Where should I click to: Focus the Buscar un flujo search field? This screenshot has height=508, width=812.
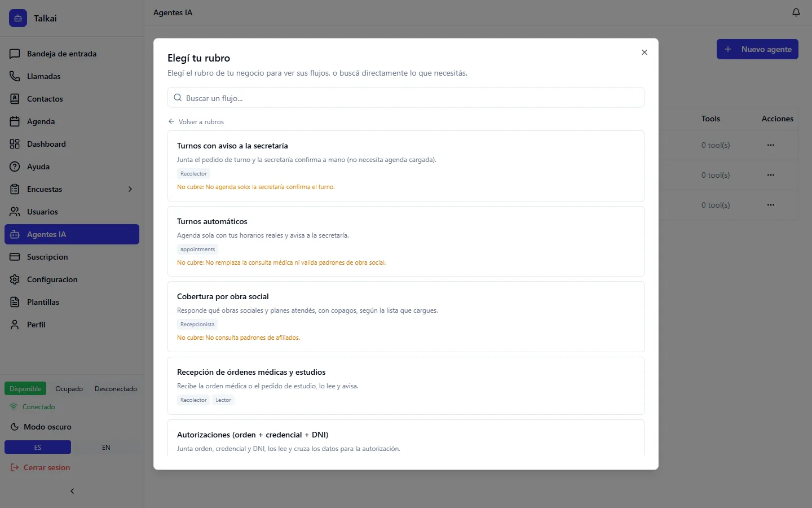[406, 98]
